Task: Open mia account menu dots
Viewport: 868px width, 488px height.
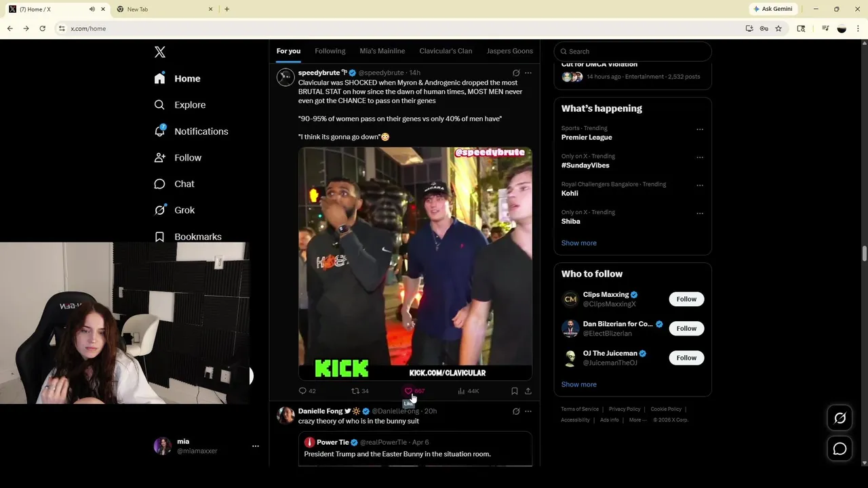Action: [256, 446]
